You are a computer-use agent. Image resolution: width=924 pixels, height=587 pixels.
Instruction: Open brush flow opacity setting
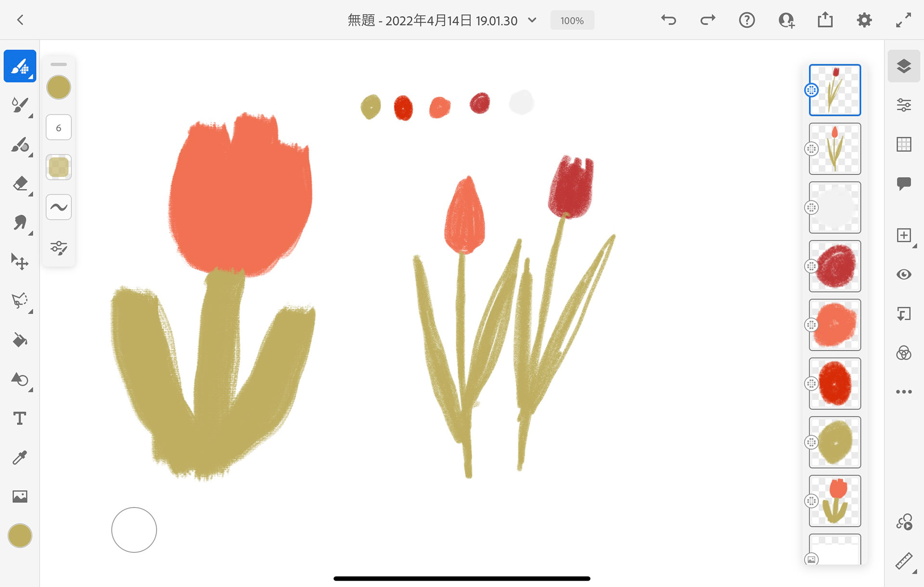coord(59,167)
